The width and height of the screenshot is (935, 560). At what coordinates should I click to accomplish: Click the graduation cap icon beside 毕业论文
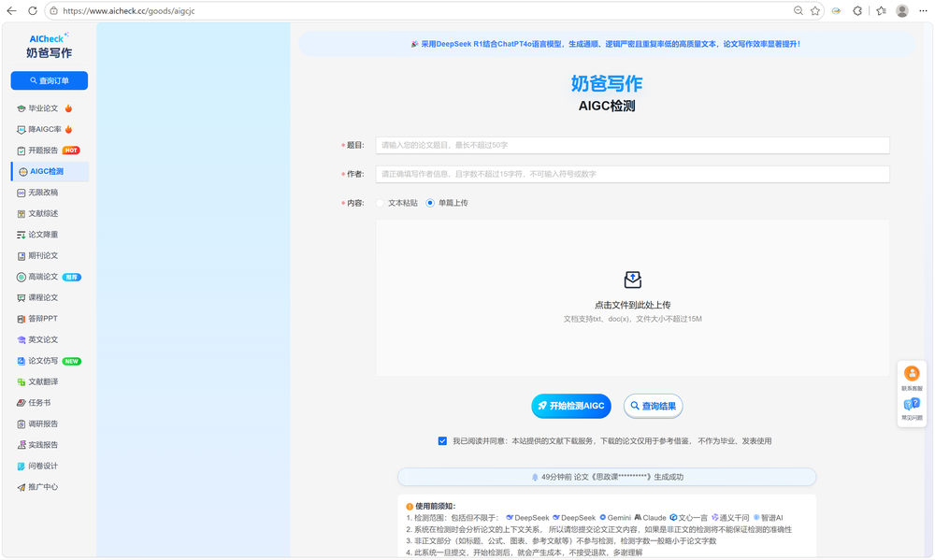[22, 108]
